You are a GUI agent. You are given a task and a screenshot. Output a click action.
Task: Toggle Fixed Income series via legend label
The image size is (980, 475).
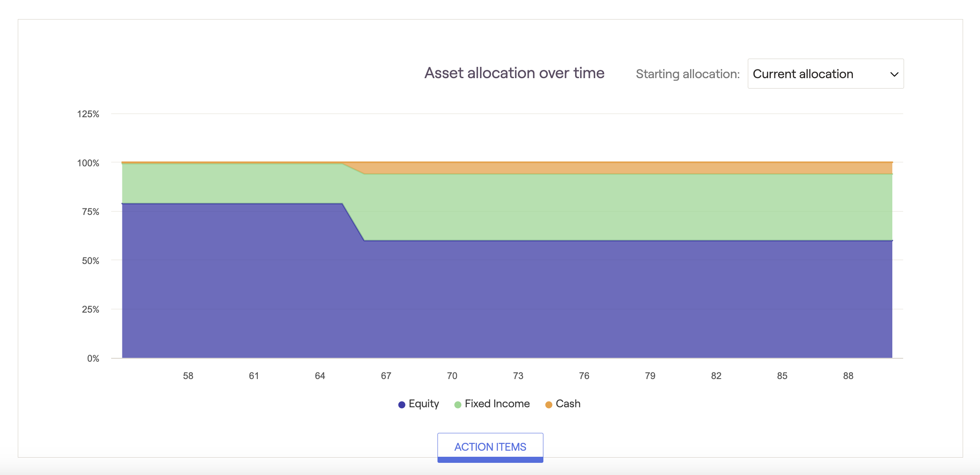click(x=497, y=404)
